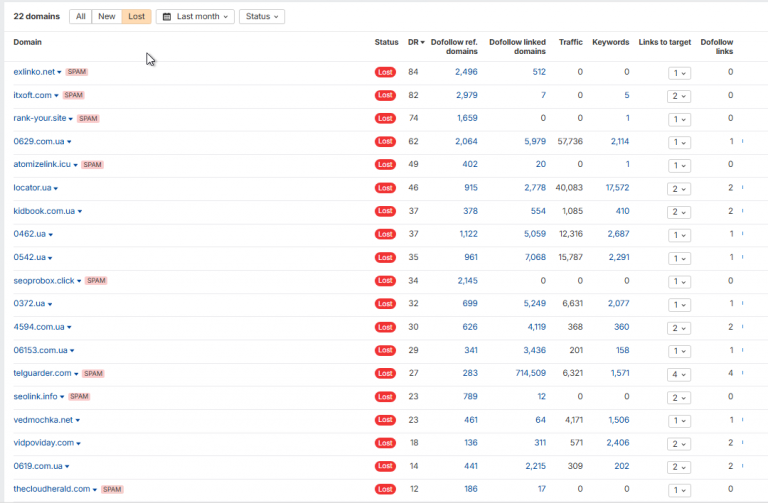Sort by Dofollow ref. domains header
Screen dimensions: 768x503
pos(455,46)
